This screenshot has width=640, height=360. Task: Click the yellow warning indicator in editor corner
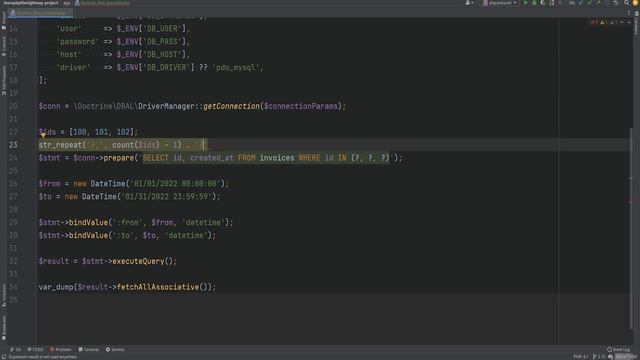tap(603, 22)
